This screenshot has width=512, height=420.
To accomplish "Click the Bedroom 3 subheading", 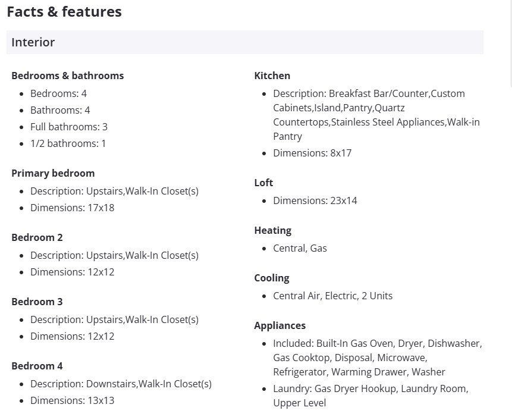I will (37, 302).
